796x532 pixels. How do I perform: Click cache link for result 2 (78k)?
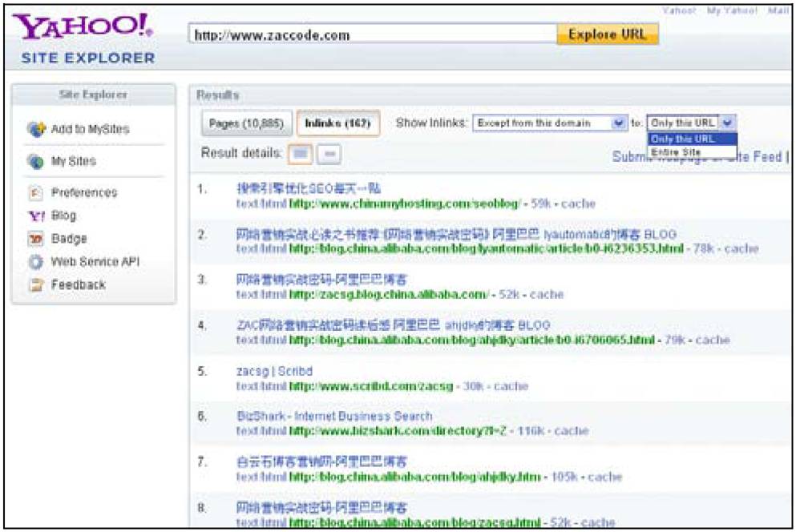(741, 248)
